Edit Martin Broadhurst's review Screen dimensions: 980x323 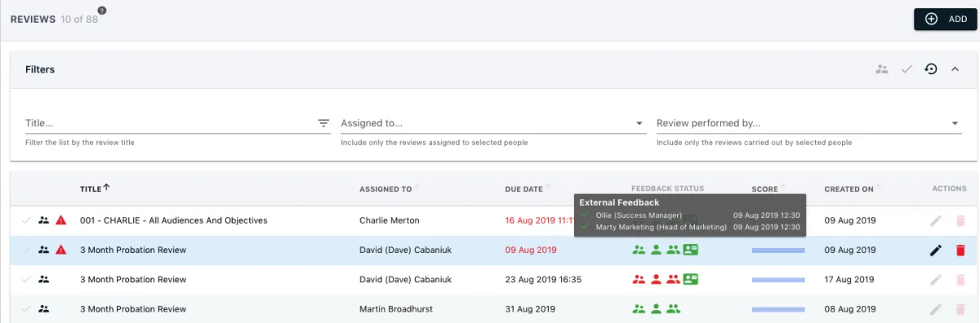936,309
